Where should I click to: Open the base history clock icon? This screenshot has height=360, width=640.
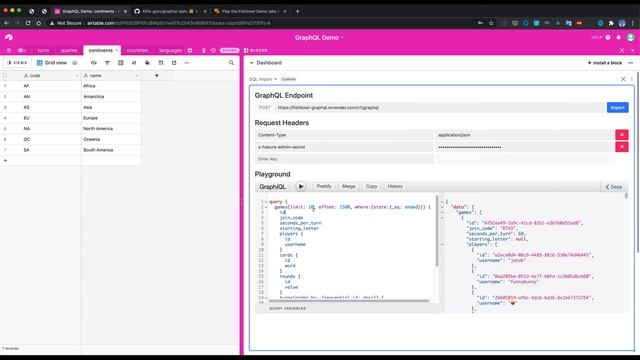pyautogui.click(x=213, y=51)
